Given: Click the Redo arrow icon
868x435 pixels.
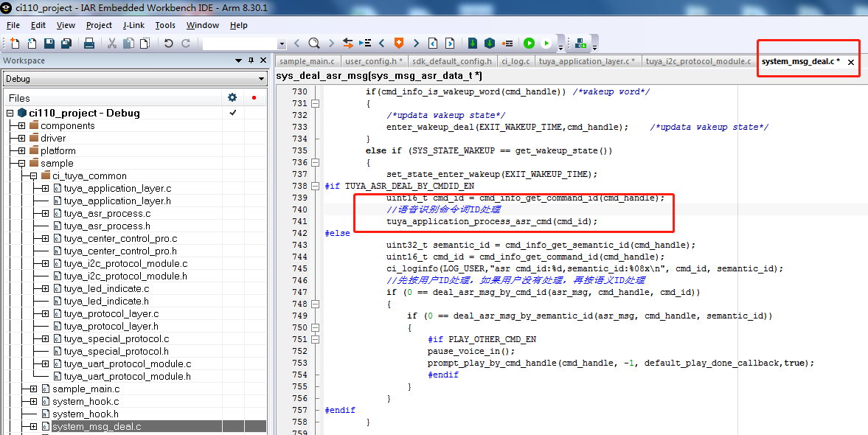Looking at the screenshot, I should (186, 43).
